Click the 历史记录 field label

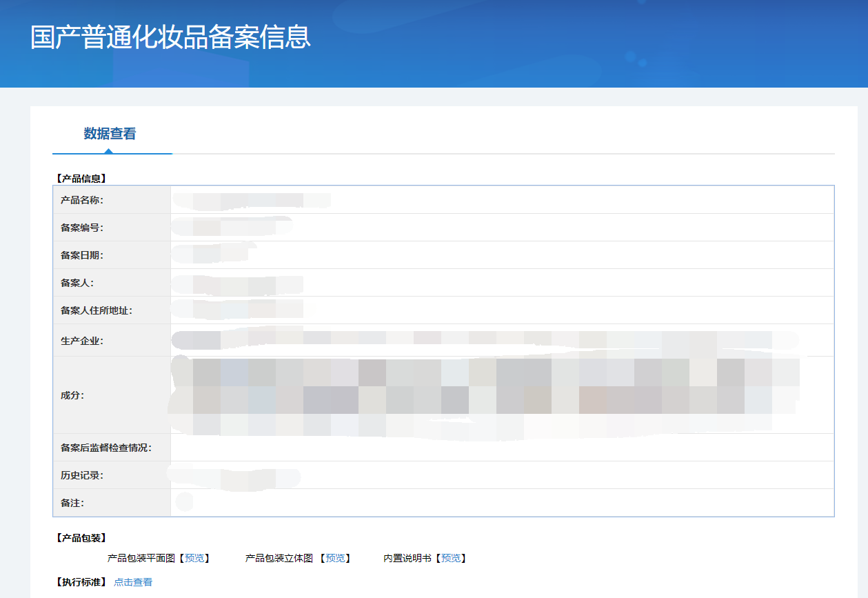coord(81,475)
